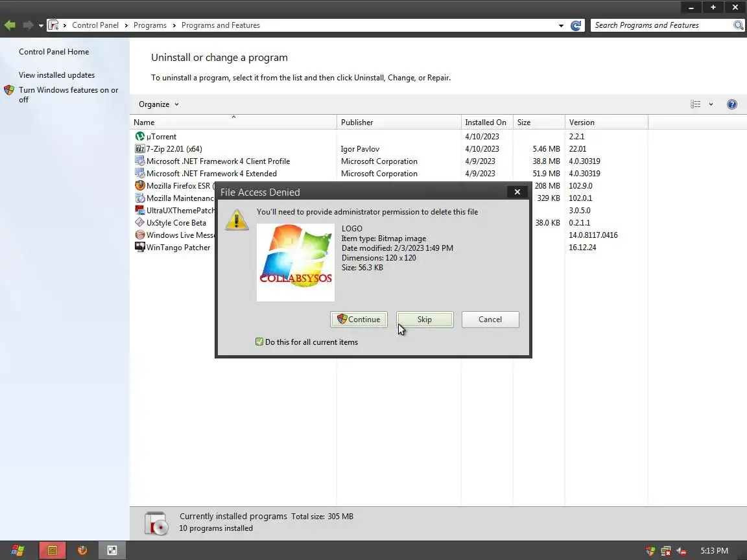The height and width of the screenshot is (560, 747).
Task: Click the Help question mark icon
Action: 731,104
